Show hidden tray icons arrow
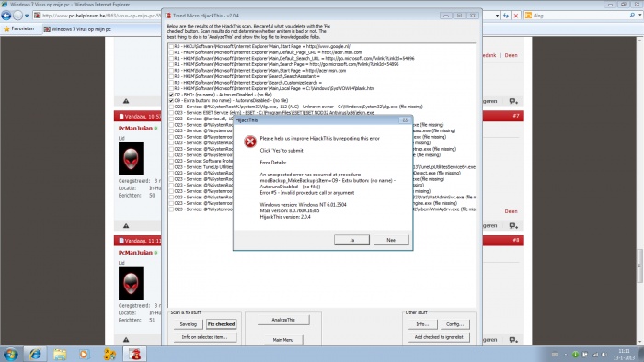This screenshot has height=362, width=644. 565,355
